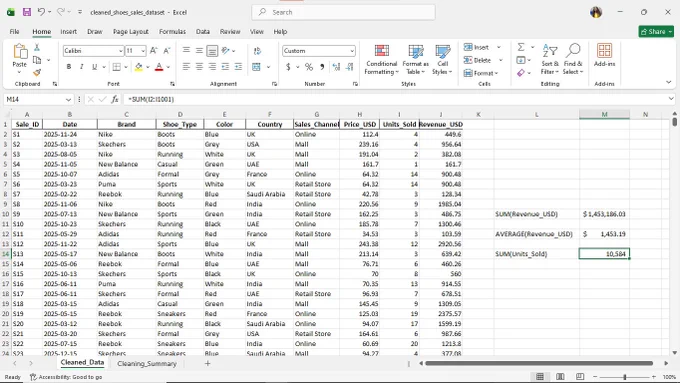Add a new sheet with plus button
Viewport: 680px width, 383px height.
click(x=207, y=363)
